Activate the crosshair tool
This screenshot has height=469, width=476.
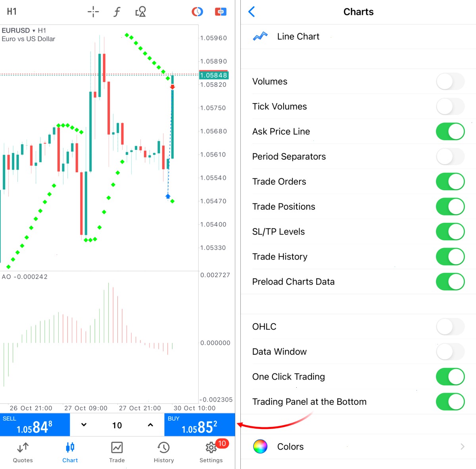point(93,12)
